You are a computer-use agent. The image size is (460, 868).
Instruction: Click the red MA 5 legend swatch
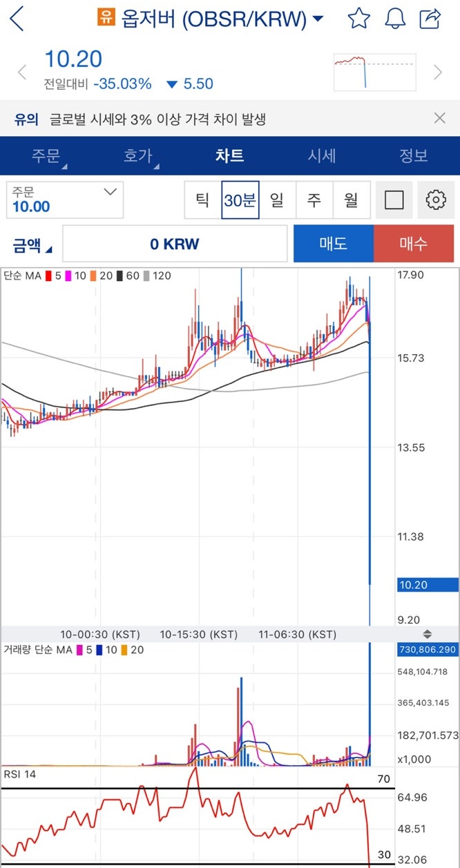pos(50,276)
